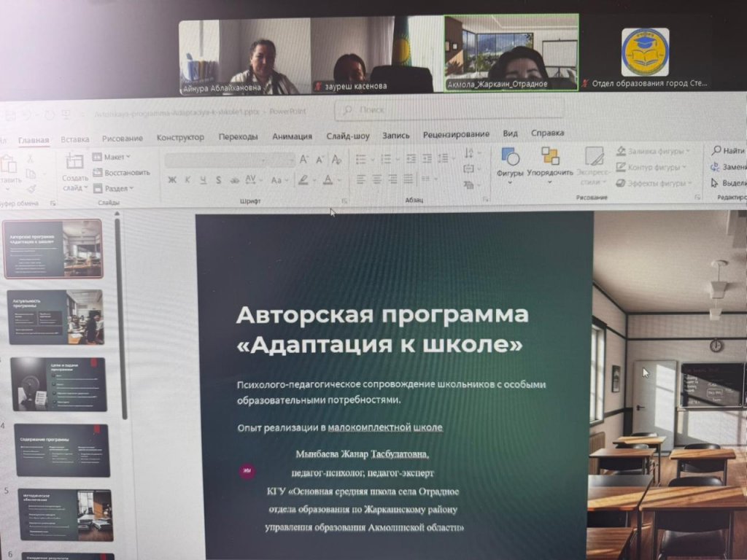
Task: Click the Clear Formatting icon
Action: [x=336, y=160]
